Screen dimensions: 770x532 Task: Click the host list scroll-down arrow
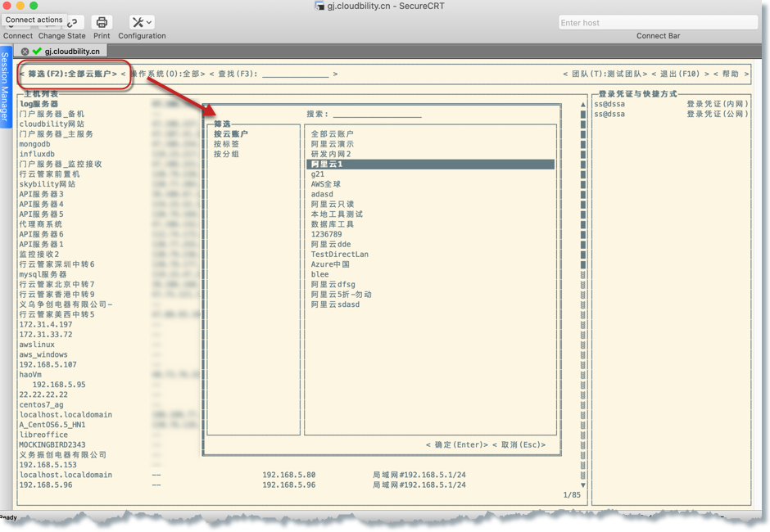pos(583,485)
